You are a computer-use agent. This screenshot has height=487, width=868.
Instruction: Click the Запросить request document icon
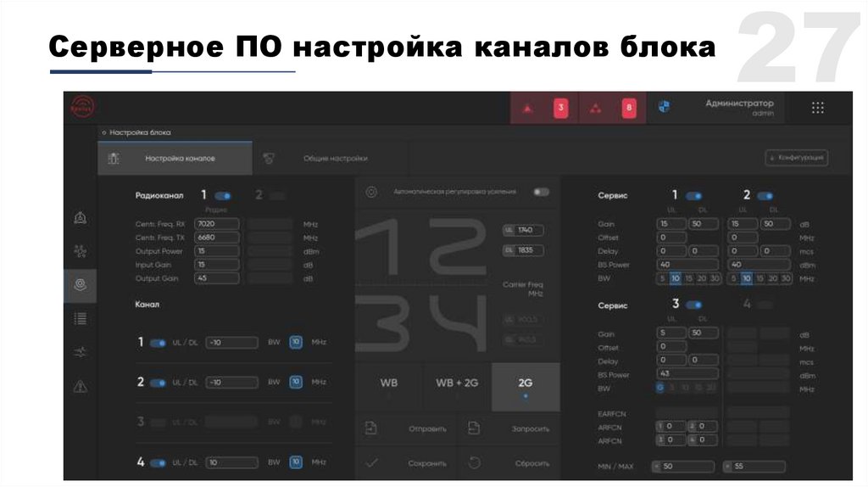pos(474,428)
